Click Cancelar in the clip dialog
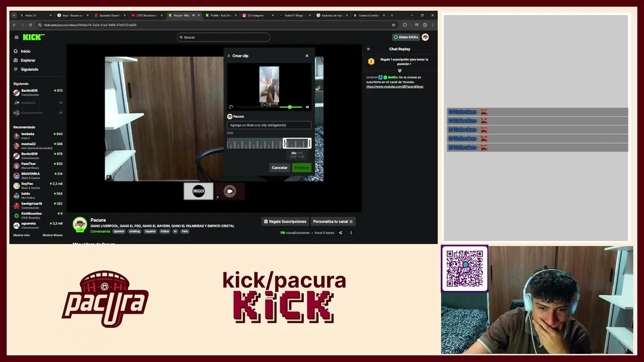 (x=280, y=168)
